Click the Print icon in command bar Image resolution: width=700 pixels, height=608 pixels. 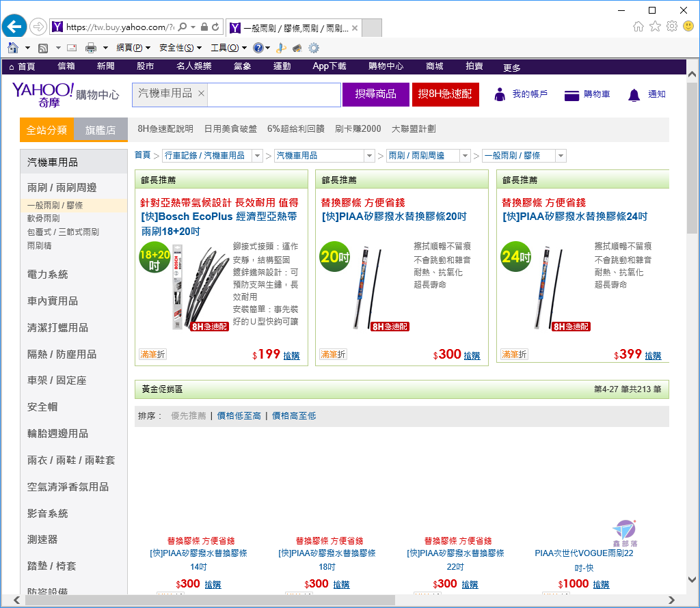91,48
